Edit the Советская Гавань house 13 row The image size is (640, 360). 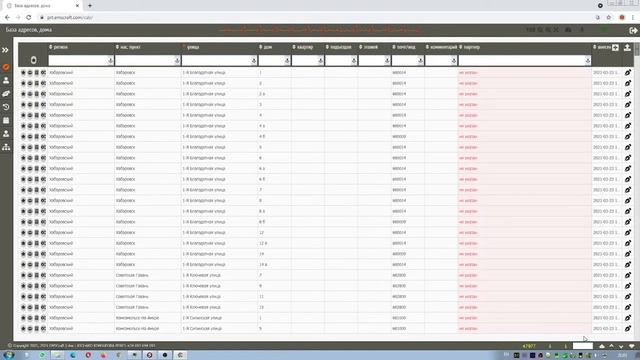pos(628,307)
